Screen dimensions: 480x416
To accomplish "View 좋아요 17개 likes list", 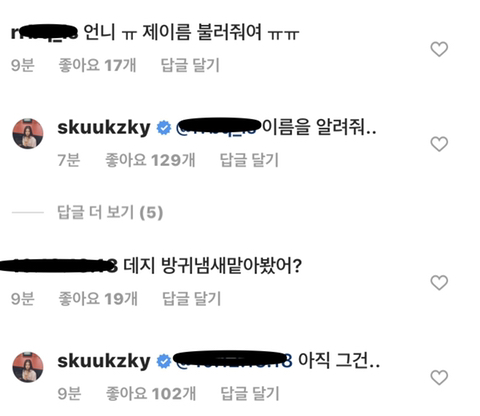I will 97,65.
